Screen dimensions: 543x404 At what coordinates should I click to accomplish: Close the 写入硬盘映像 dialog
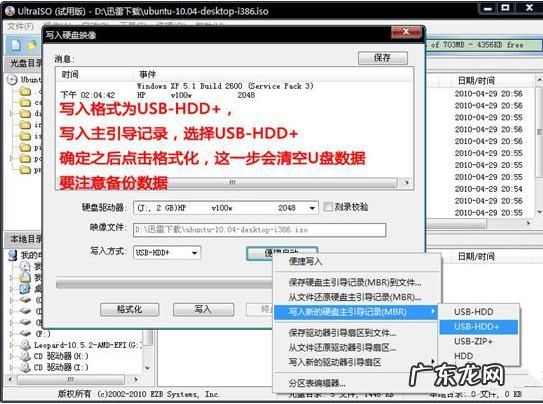pyautogui.click(x=406, y=32)
